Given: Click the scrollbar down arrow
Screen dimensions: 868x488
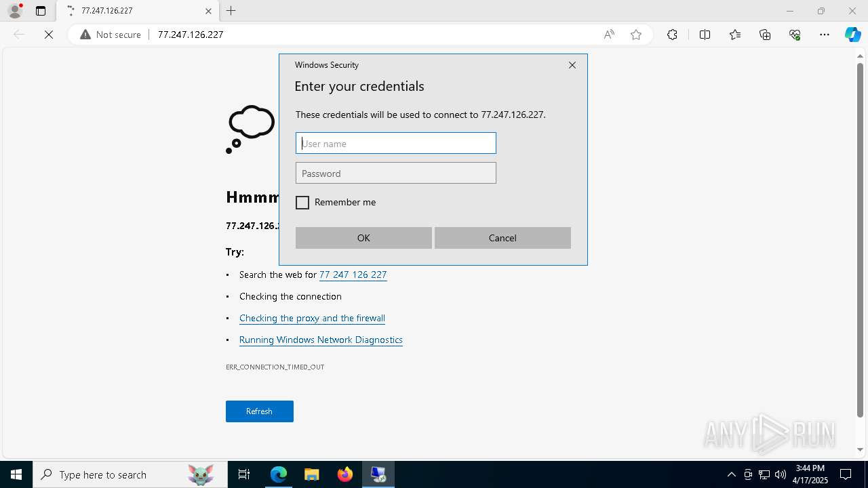Looking at the screenshot, I should click(x=861, y=449).
